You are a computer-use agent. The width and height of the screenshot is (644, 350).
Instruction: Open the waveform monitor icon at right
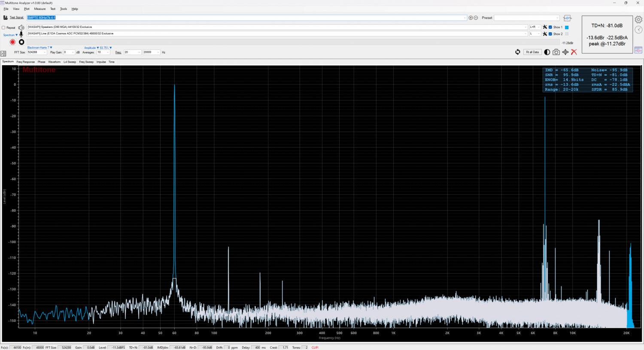tap(638, 50)
